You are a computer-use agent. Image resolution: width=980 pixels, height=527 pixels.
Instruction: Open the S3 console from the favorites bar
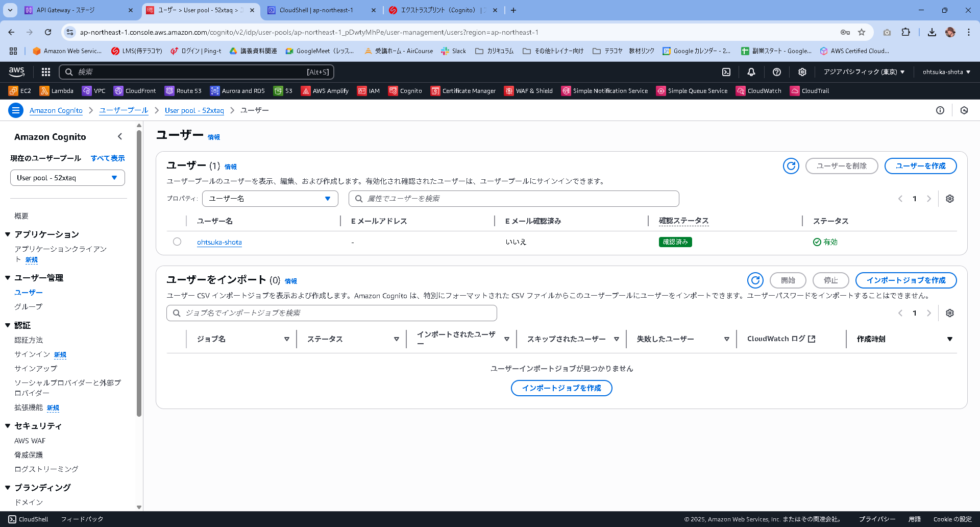click(283, 90)
